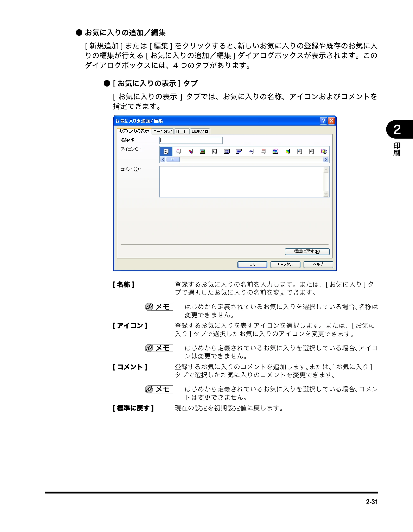This screenshot has height=532, width=413.
Task: Click the icon list left scroll arrow
Action: coord(163,160)
